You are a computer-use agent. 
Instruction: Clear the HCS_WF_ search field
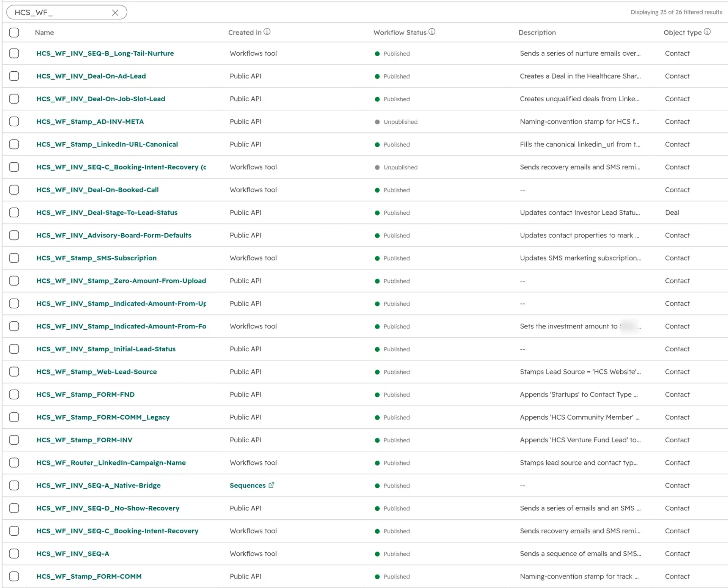115,13
